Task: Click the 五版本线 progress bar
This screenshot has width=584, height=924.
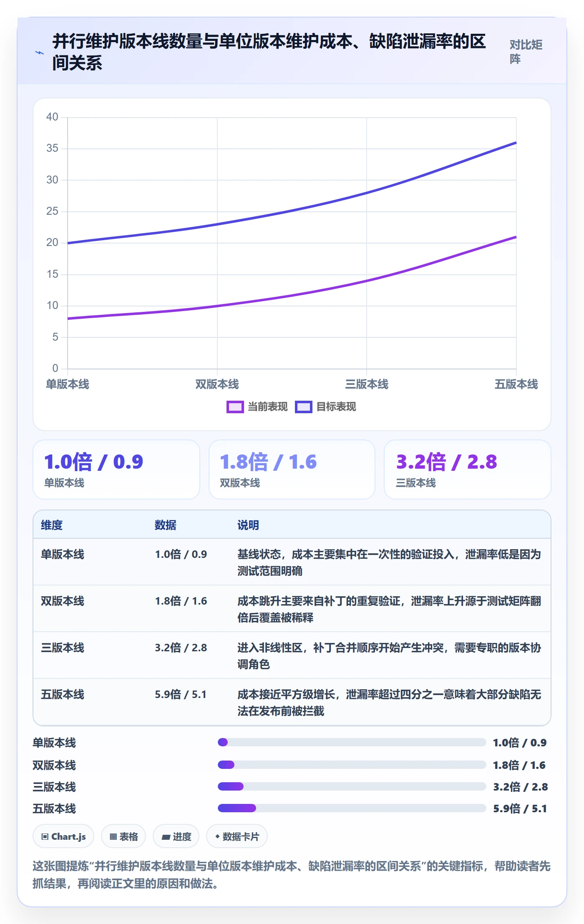Action: [352, 808]
